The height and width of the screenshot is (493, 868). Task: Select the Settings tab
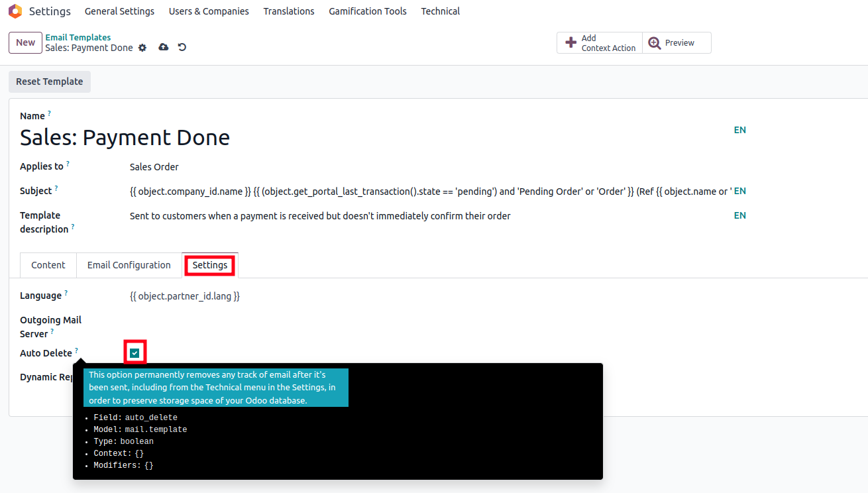click(x=210, y=265)
